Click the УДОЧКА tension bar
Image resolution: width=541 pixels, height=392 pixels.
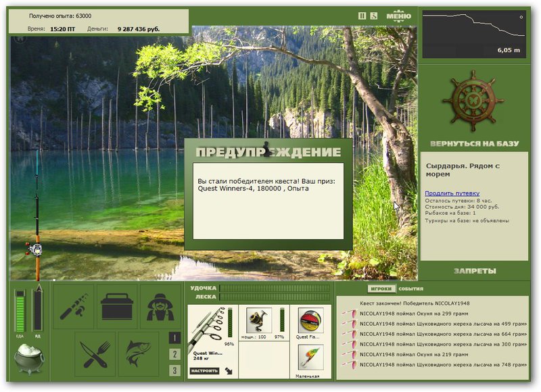(275, 288)
